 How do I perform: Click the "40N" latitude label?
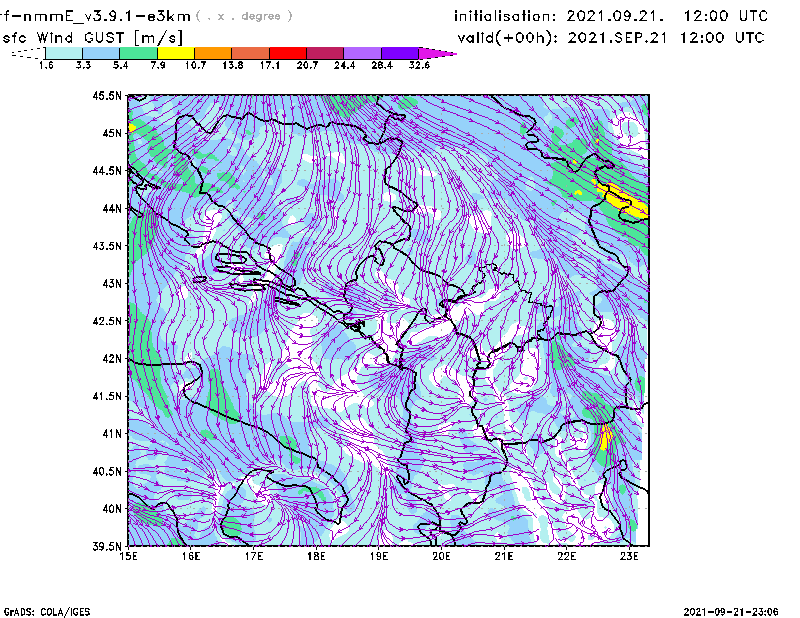click(112, 509)
